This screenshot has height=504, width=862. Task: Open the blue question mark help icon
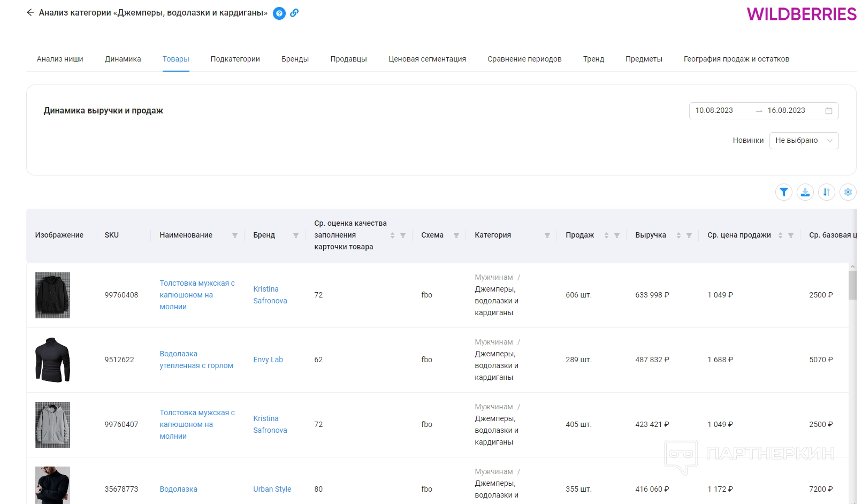(279, 13)
